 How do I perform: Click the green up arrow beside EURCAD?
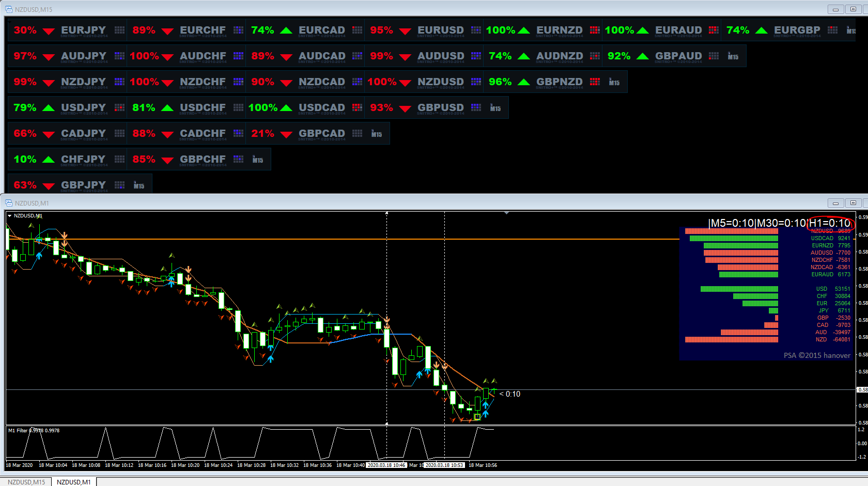[286, 30]
